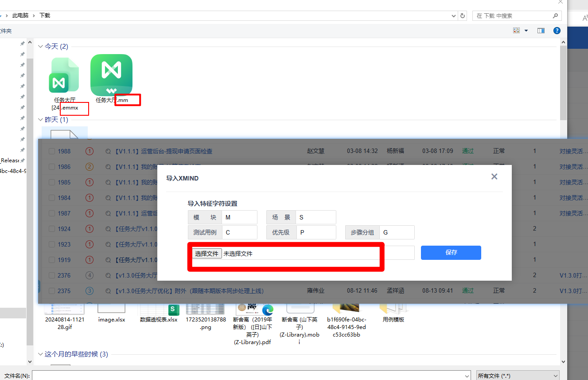This screenshot has width=588, height=380.
Task: Click the 在 下载 中搜索 search field
Action: tap(513, 16)
